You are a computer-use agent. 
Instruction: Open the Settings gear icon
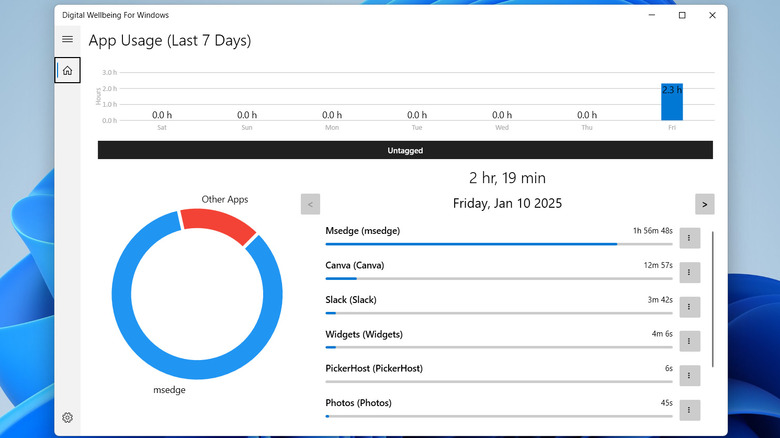coord(67,417)
